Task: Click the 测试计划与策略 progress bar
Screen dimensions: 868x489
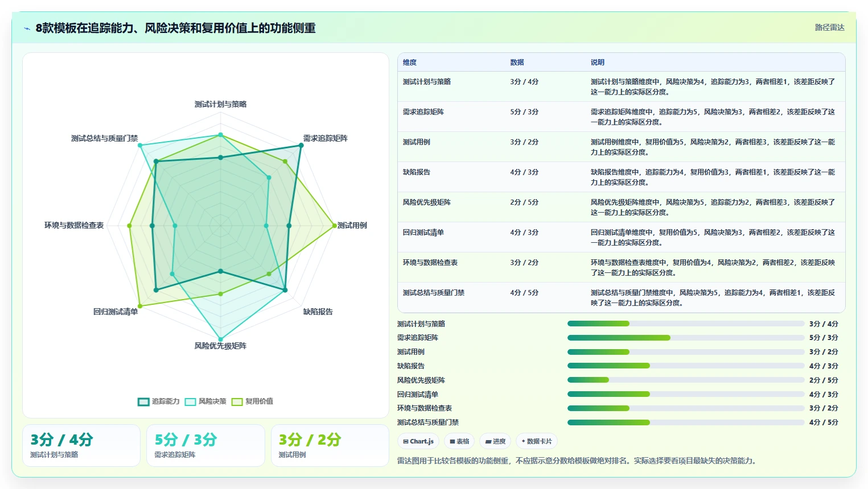Action: 686,324
